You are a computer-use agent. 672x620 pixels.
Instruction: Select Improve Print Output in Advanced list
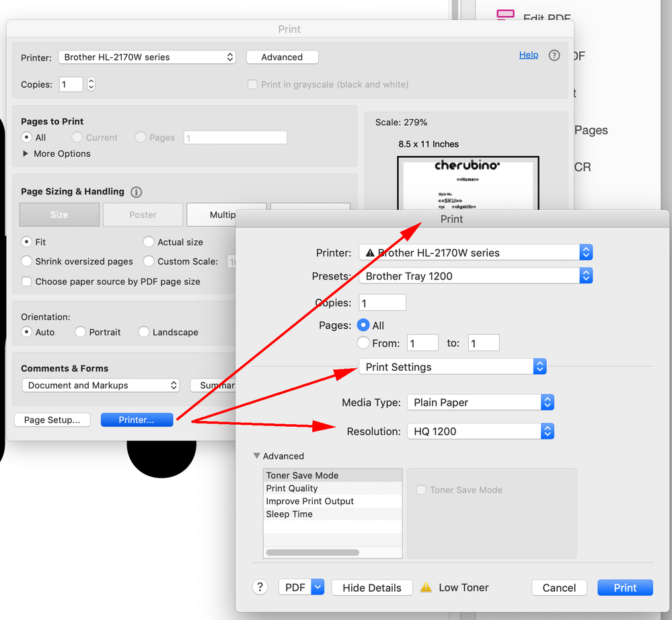coord(332,501)
